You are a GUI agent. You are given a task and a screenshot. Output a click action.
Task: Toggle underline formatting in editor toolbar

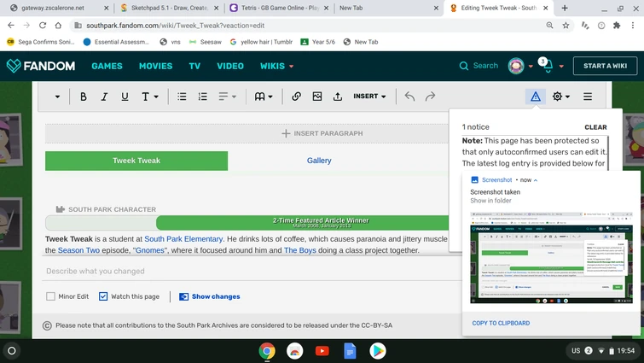[125, 97]
